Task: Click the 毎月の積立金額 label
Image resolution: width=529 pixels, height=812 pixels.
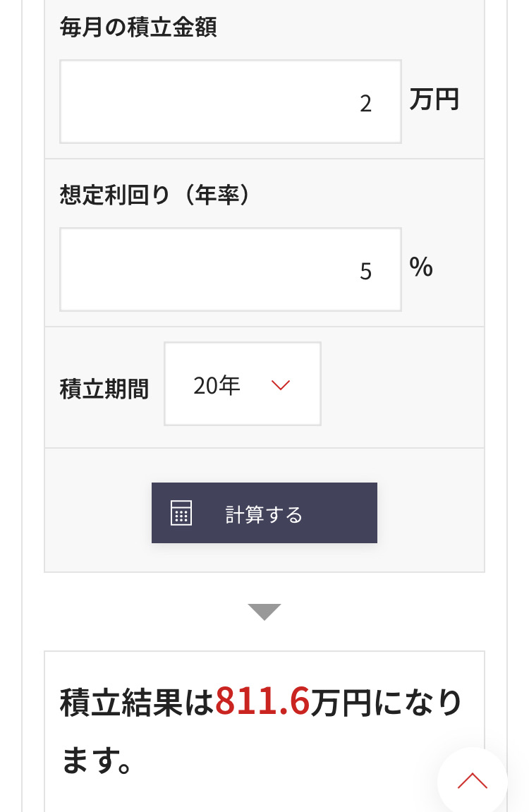Action: pos(138,28)
